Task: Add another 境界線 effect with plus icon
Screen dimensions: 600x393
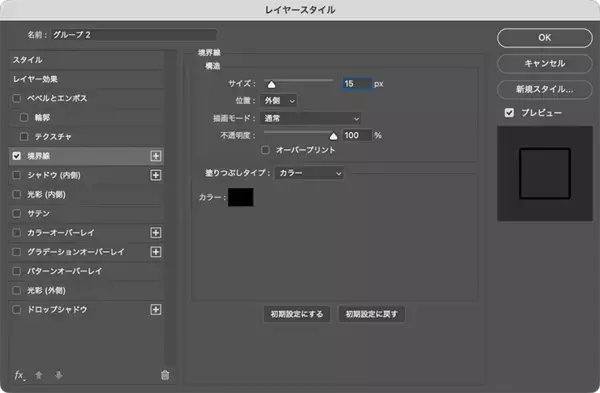Action: click(x=156, y=156)
